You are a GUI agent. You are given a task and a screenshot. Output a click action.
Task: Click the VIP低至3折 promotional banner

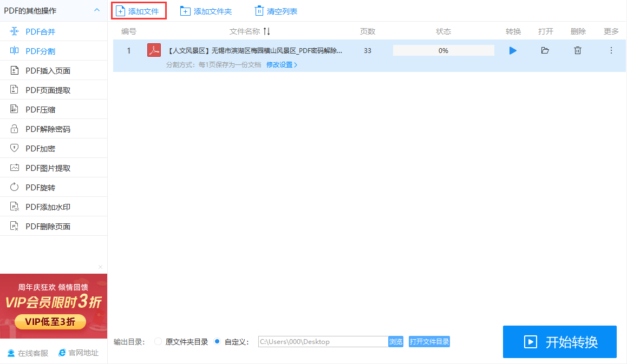[54, 306]
